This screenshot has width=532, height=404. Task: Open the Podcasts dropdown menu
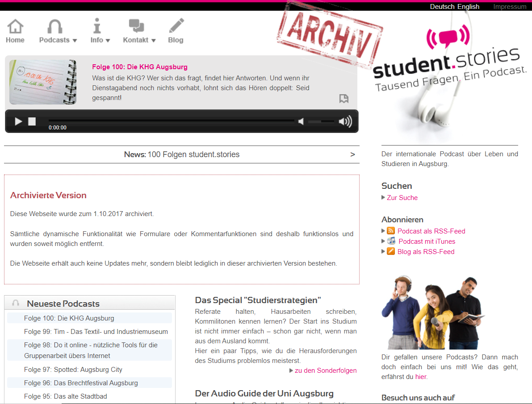(x=58, y=40)
